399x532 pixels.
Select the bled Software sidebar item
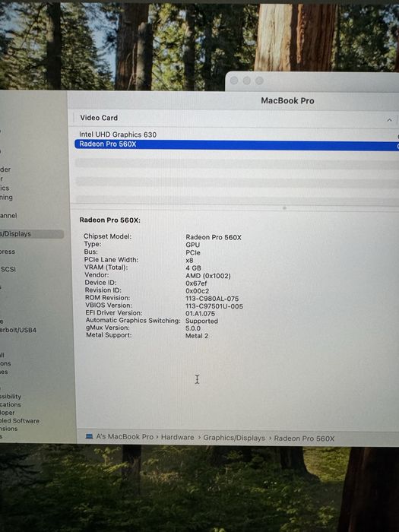[20, 421]
